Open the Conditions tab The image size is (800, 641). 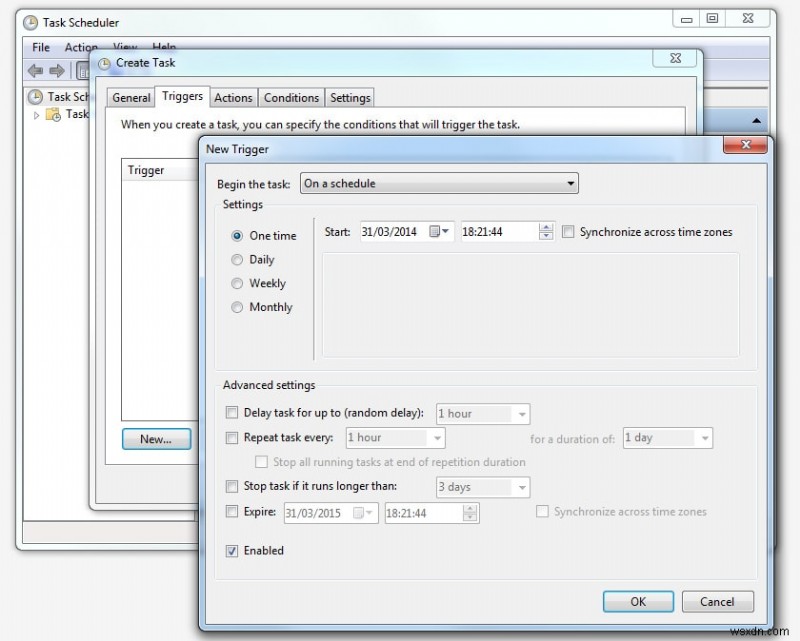(291, 97)
